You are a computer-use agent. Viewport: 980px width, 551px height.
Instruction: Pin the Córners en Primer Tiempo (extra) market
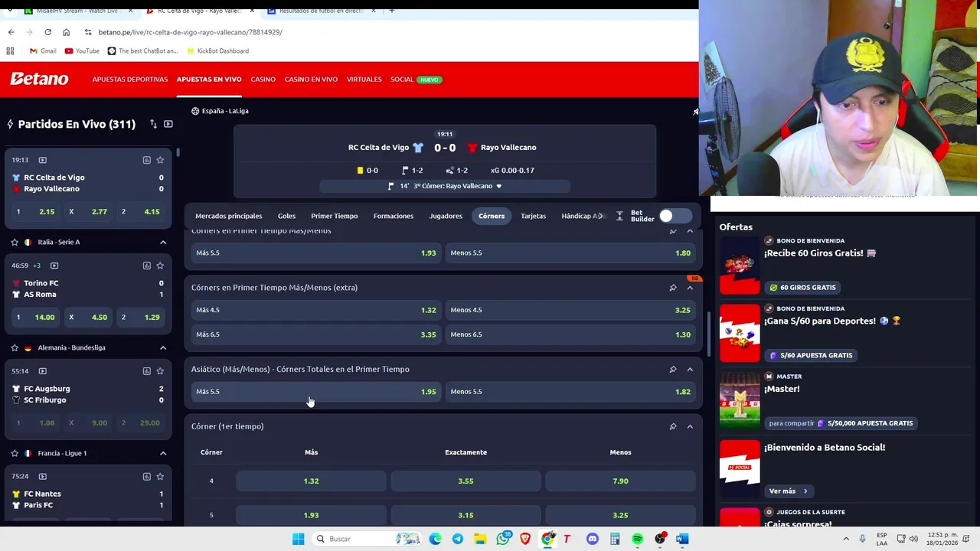673,288
